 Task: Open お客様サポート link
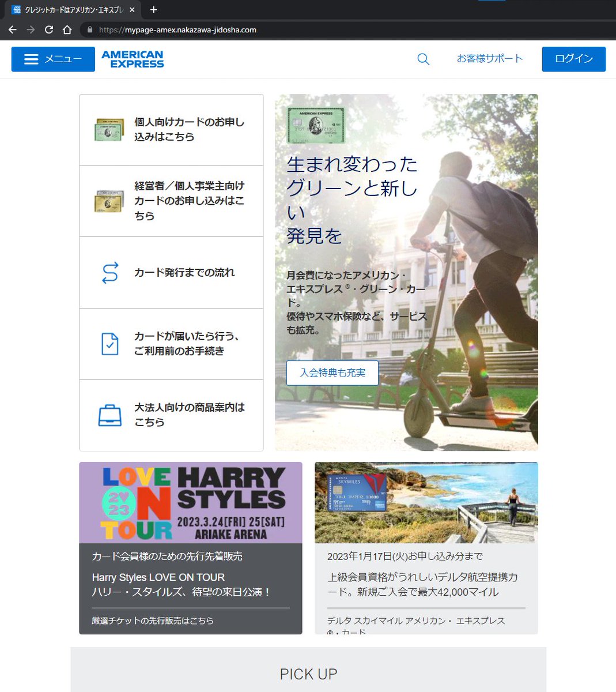pos(490,59)
